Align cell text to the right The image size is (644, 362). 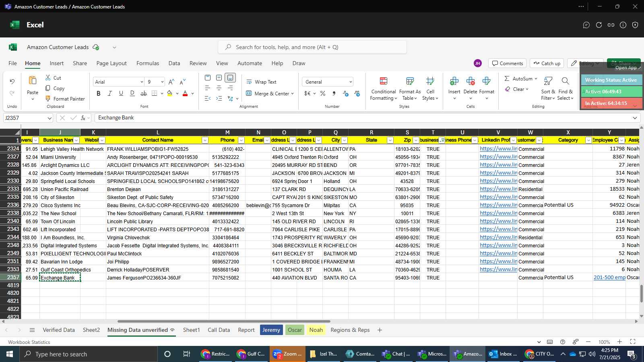pyautogui.click(x=230, y=88)
